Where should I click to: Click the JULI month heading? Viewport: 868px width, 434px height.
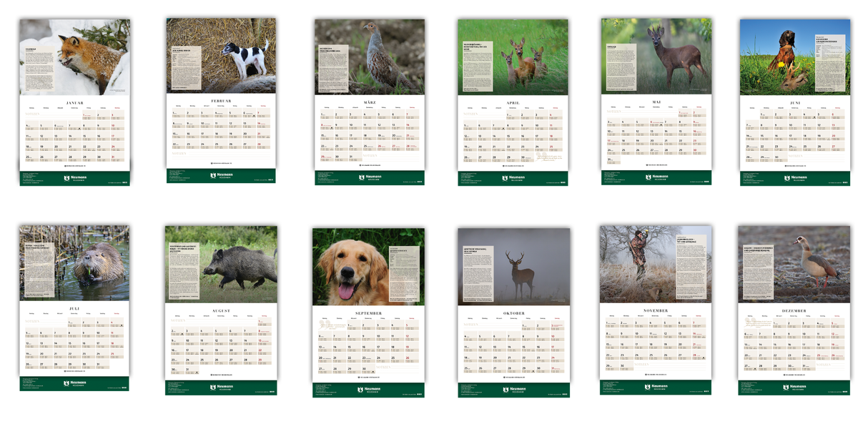point(74,309)
